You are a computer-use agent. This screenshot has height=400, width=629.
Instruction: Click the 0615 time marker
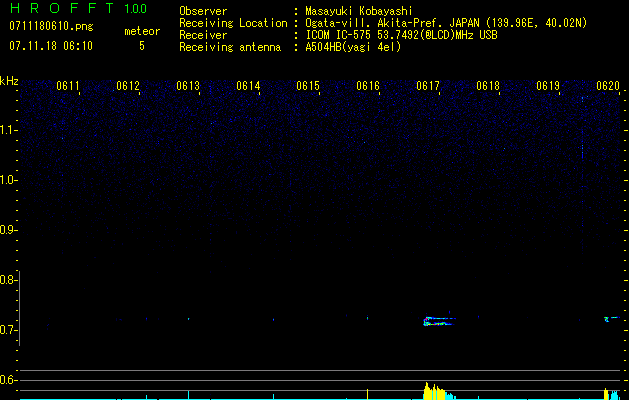tap(308, 86)
